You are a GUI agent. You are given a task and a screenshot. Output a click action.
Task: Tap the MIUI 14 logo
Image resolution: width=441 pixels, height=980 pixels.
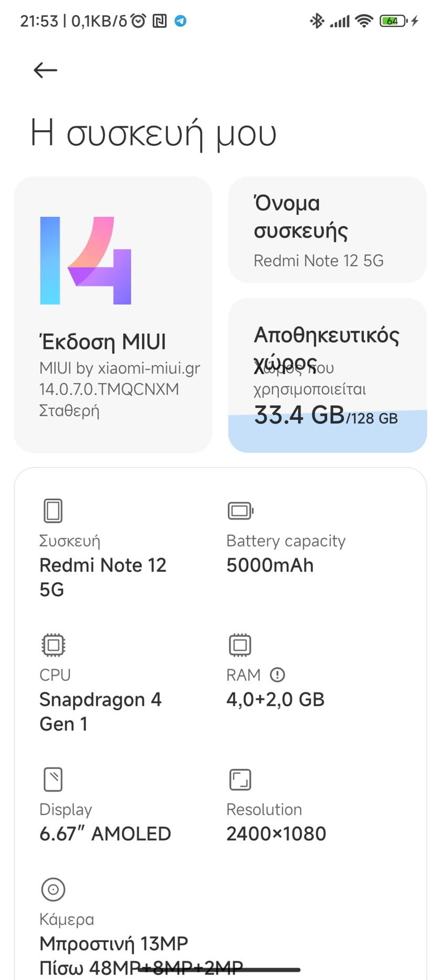[86, 260]
